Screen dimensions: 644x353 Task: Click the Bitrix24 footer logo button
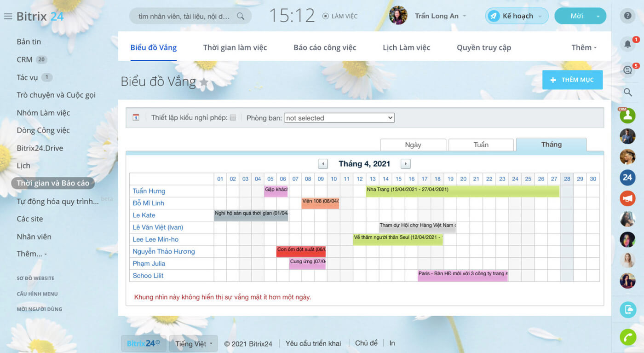[144, 343]
